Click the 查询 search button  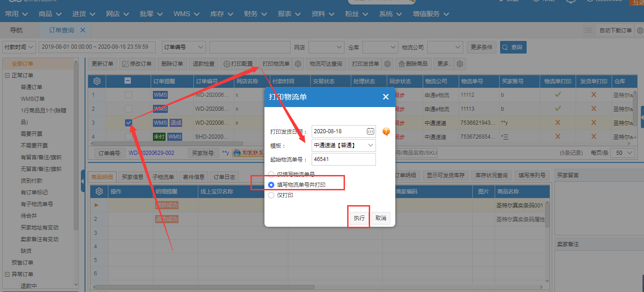(513, 47)
